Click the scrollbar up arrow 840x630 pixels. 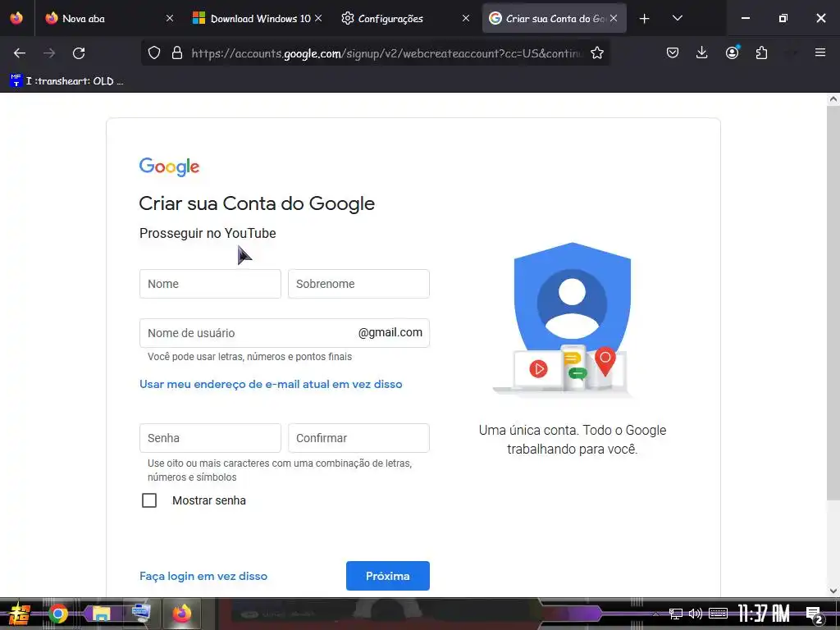click(833, 98)
